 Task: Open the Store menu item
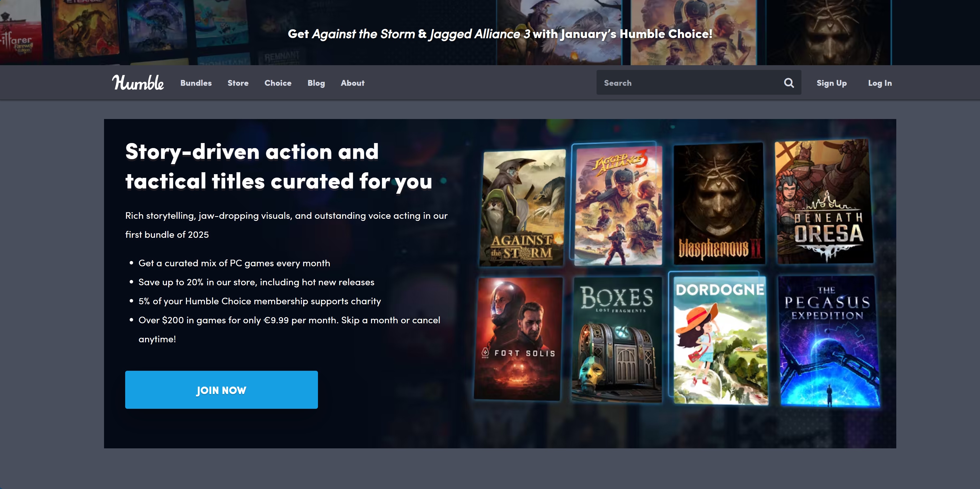click(x=238, y=83)
